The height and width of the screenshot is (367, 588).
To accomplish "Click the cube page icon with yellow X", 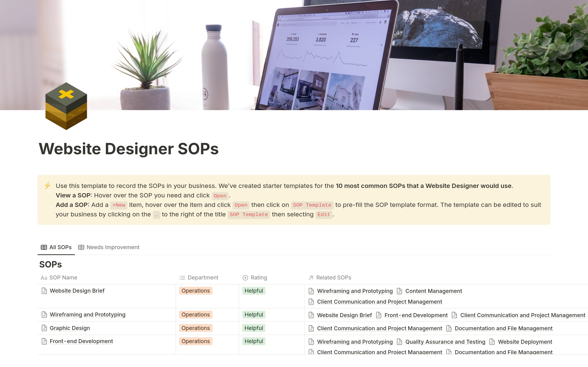I will tap(66, 106).
